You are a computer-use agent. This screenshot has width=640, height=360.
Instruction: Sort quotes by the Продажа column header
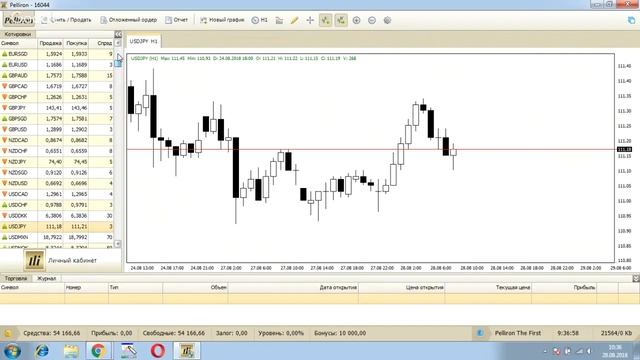point(51,43)
